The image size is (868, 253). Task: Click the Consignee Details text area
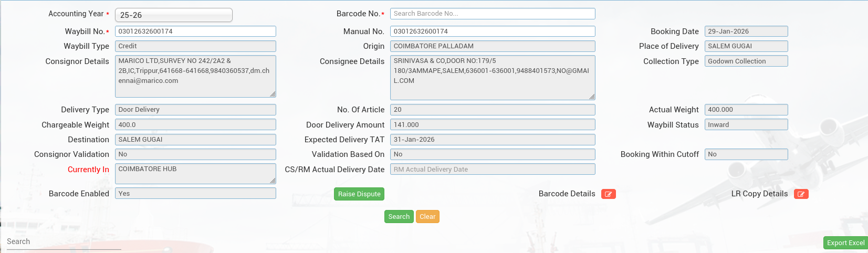coord(492,77)
